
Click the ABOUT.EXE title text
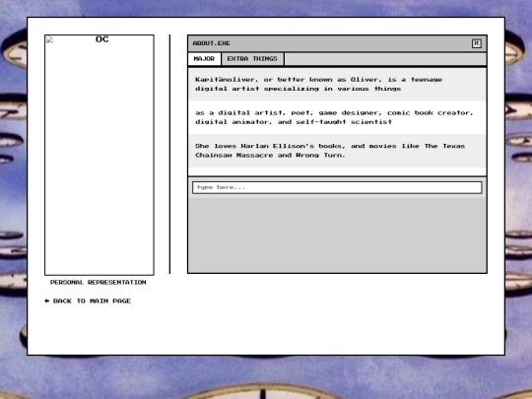[212, 43]
